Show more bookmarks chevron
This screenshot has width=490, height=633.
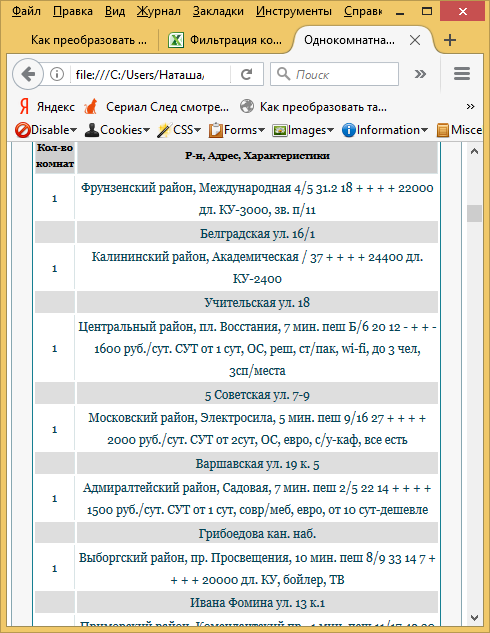coord(470,107)
